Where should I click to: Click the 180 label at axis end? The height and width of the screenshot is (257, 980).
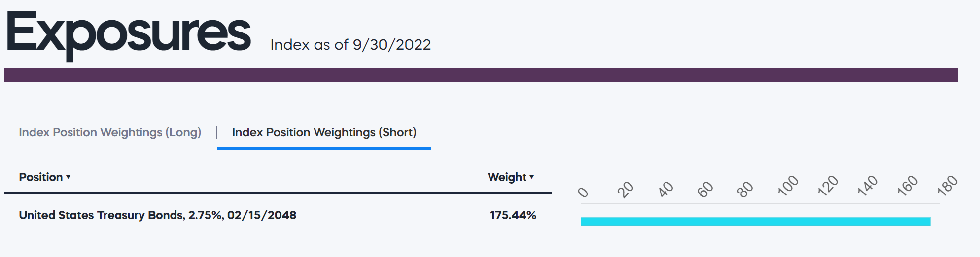click(x=947, y=186)
